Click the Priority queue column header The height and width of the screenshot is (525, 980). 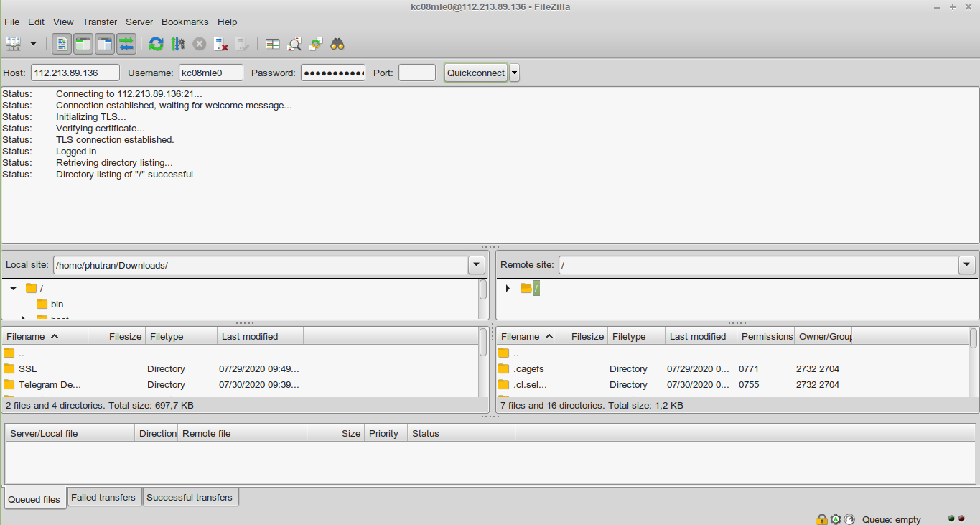[386, 433]
